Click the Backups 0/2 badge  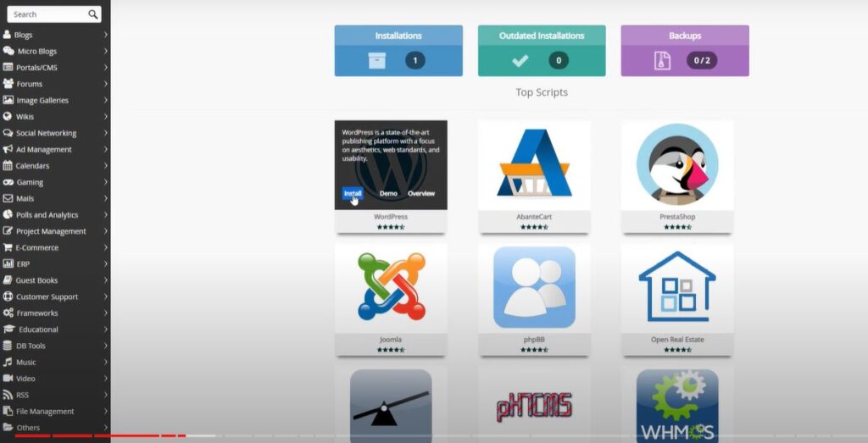coord(702,60)
